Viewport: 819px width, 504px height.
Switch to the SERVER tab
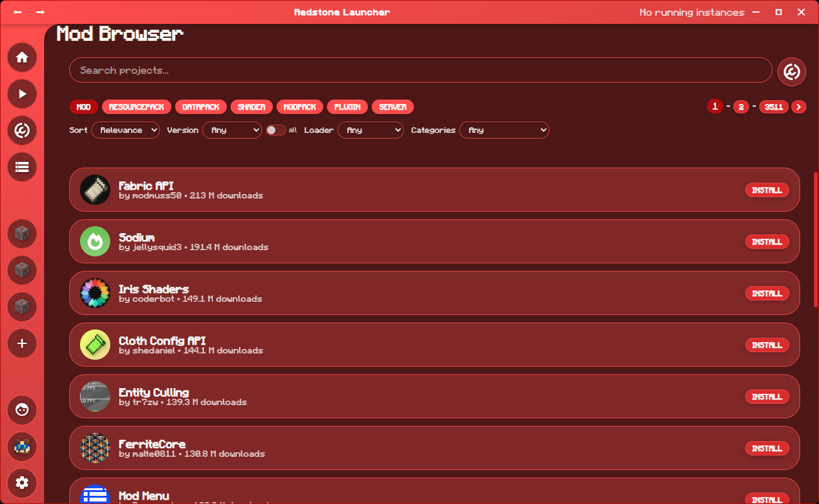coord(393,107)
